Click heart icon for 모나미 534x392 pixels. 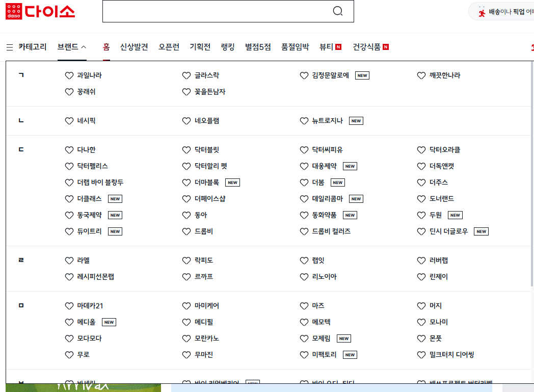point(421,322)
